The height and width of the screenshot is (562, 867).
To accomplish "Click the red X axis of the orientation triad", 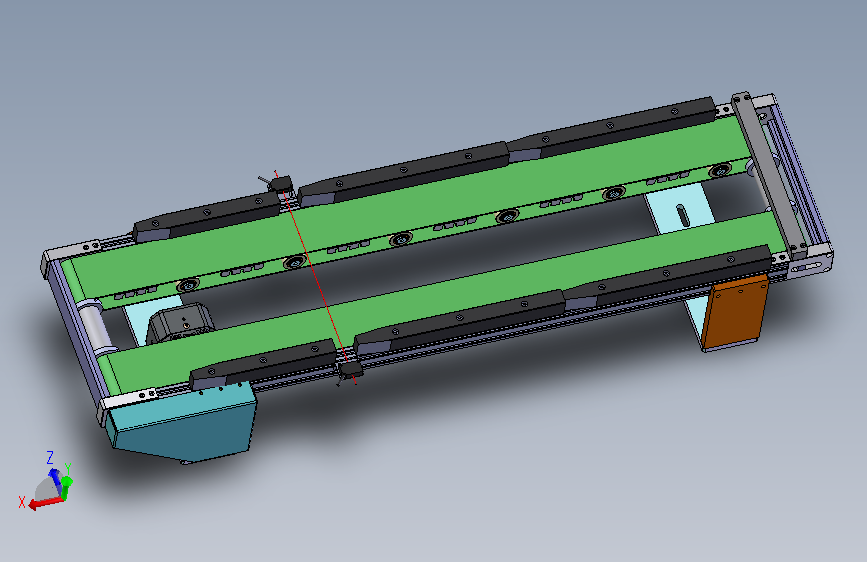I will (45, 503).
